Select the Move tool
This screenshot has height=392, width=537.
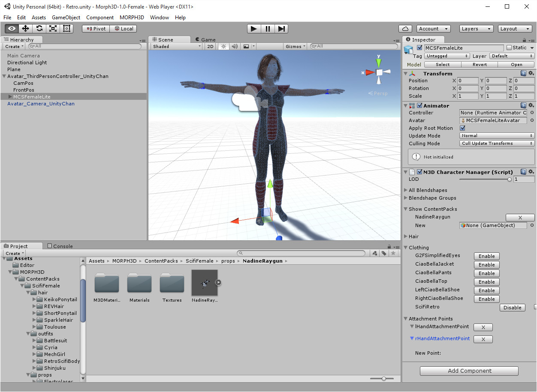coord(25,28)
